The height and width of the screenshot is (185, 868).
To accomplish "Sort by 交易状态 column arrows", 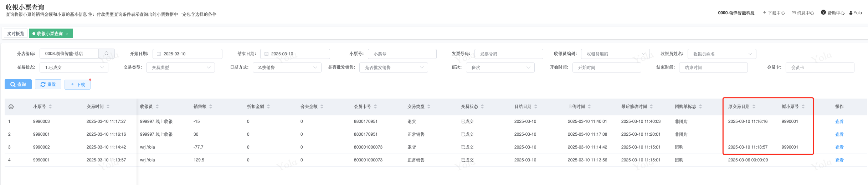I will tap(482, 106).
